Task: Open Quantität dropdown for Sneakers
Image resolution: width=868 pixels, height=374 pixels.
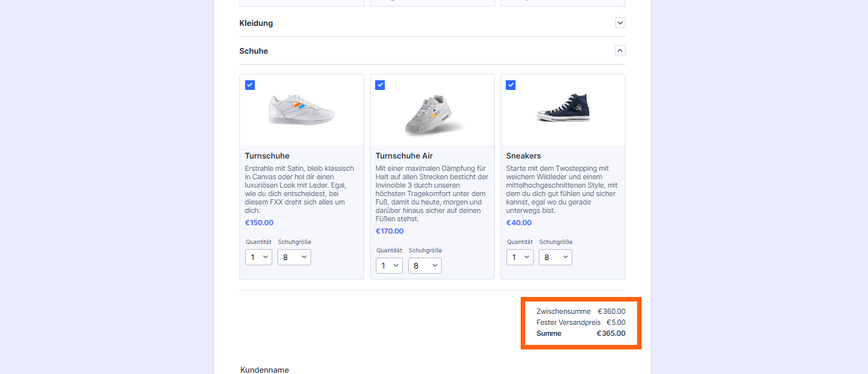Action: 519,257
